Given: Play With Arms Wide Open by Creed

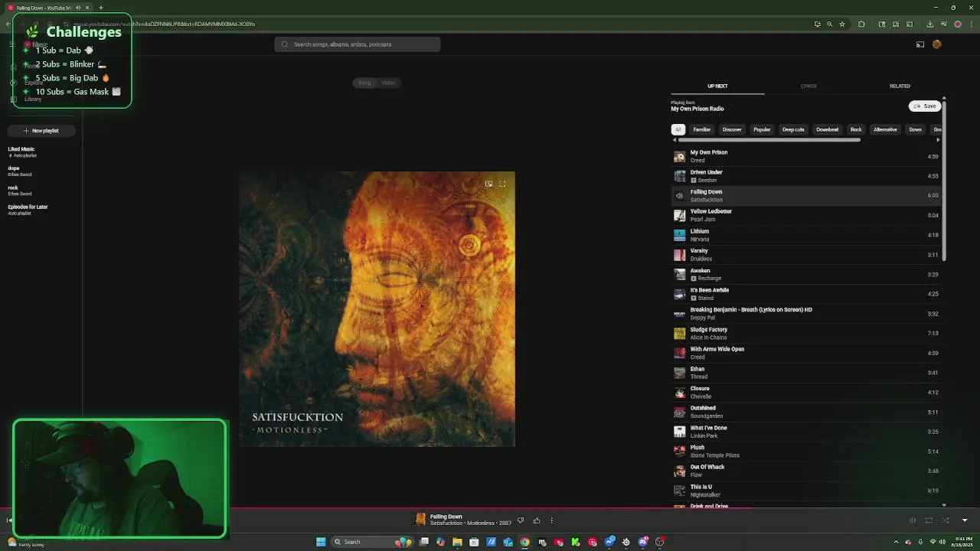Looking at the screenshot, I should pos(806,353).
